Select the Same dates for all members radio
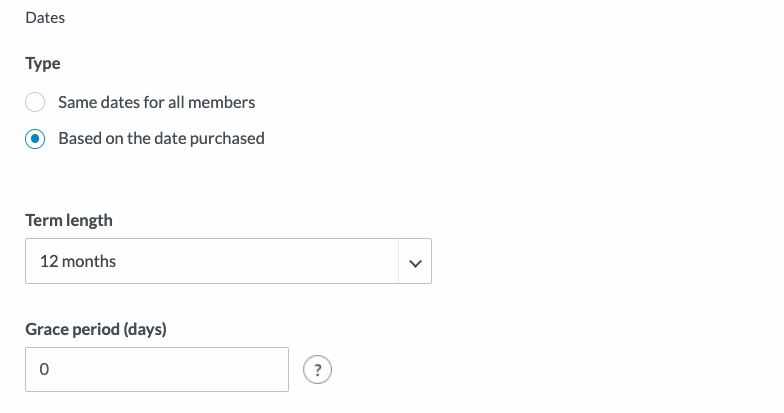784x413 pixels. [x=35, y=102]
